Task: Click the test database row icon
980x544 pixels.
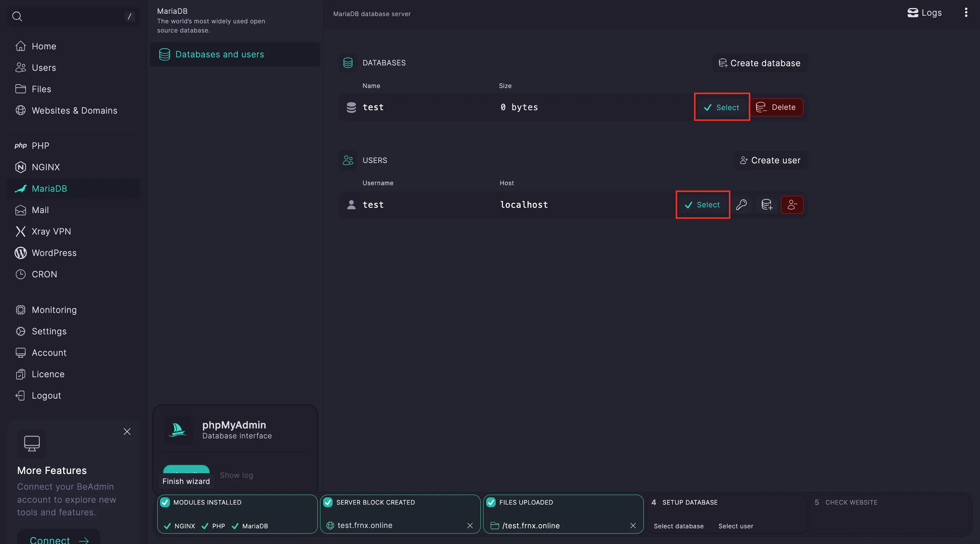Action: [351, 107]
